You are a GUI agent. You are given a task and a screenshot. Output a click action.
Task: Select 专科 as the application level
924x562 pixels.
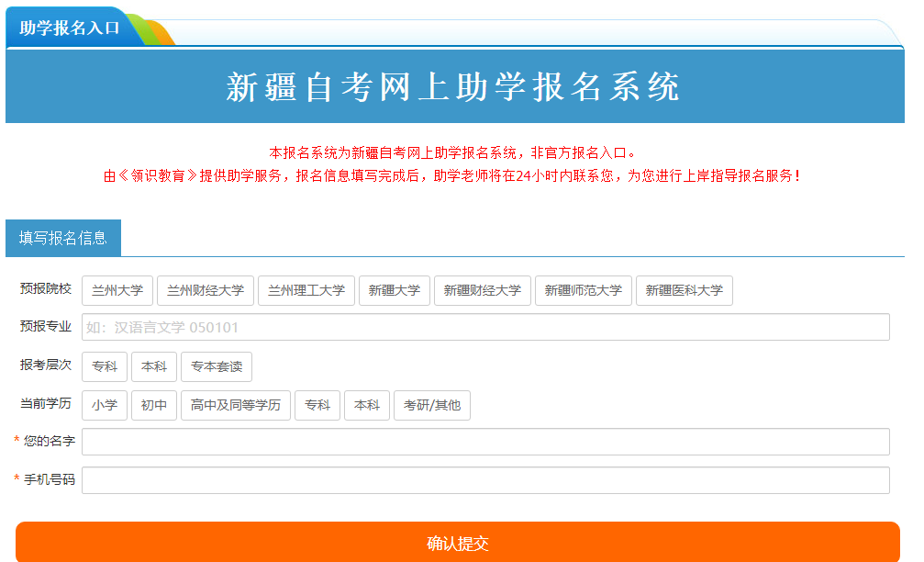click(104, 365)
